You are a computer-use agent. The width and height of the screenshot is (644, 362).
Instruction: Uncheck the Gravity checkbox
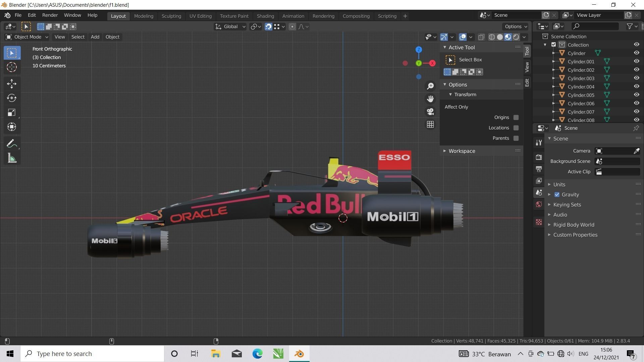coord(557,195)
